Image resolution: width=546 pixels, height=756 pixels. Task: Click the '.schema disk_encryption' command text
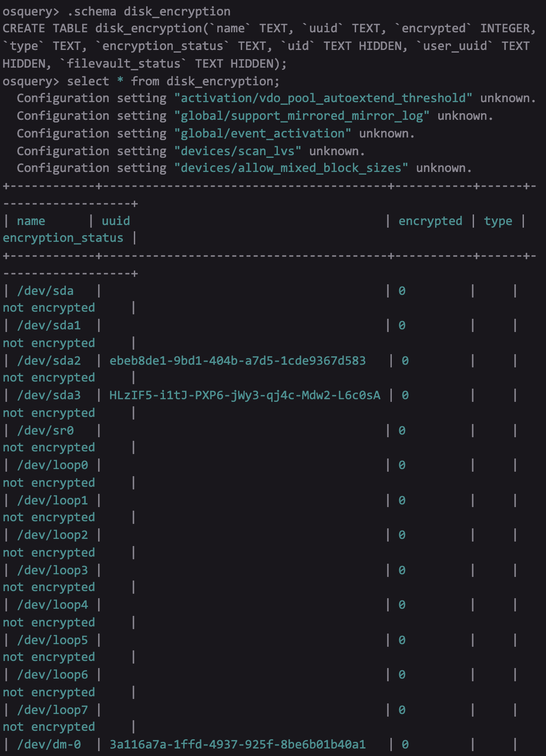pyautogui.click(x=149, y=11)
